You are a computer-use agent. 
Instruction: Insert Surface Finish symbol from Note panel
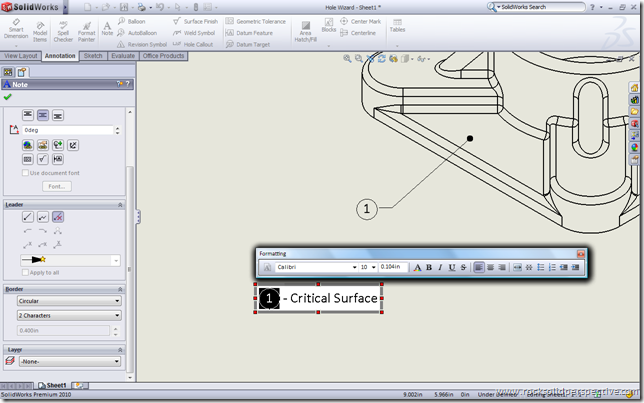click(43, 159)
